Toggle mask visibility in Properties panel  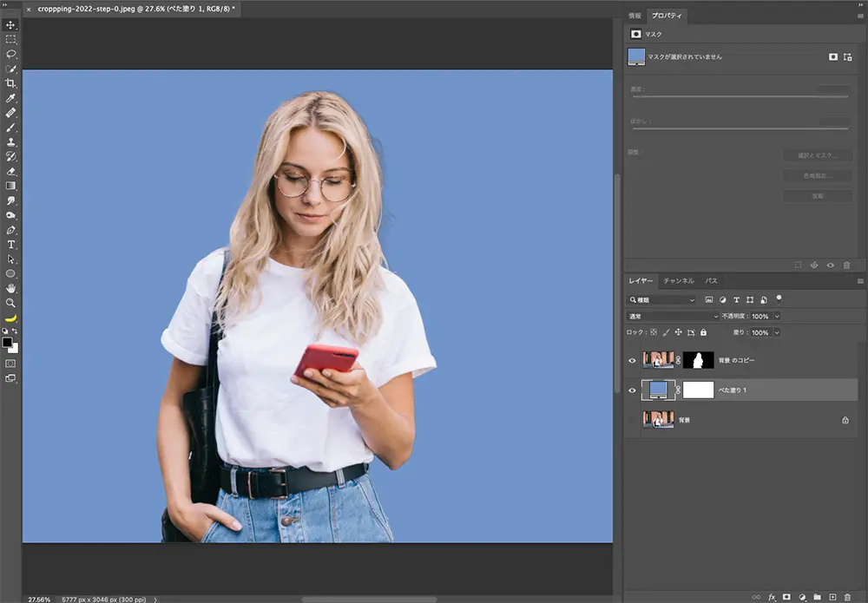(x=831, y=265)
